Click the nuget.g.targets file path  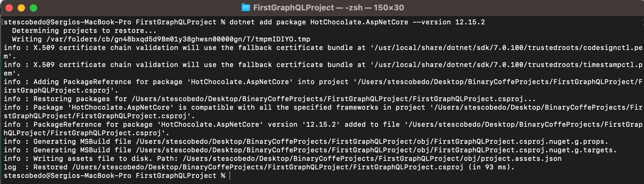click(x=376, y=150)
